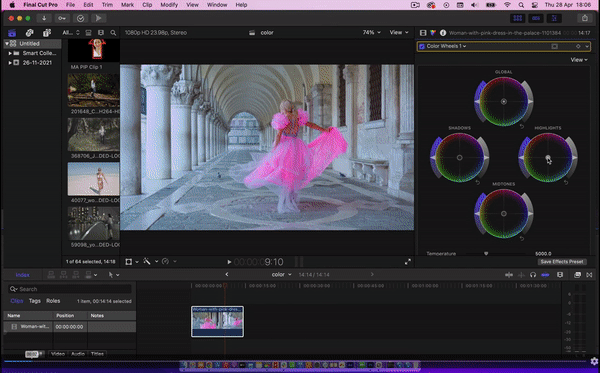Expand the Smart Collections folder
The image size is (600, 373).
[x=10, y=53]
